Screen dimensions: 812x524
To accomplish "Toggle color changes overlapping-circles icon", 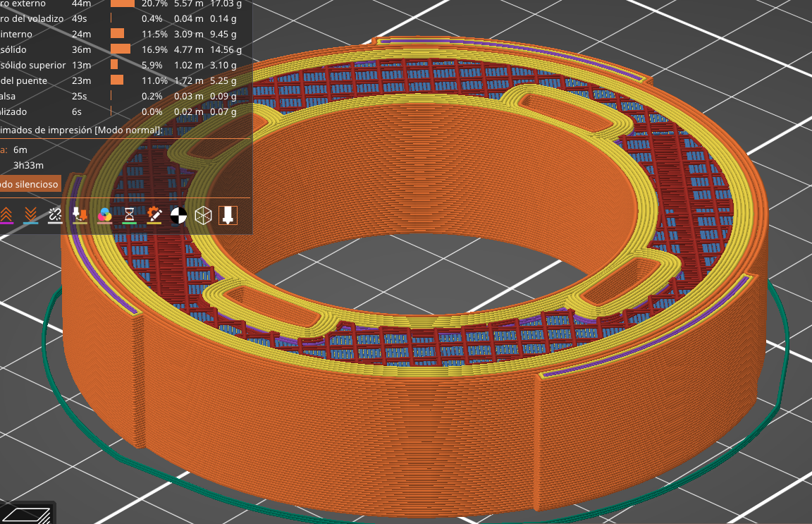I will tap(104, 215).
